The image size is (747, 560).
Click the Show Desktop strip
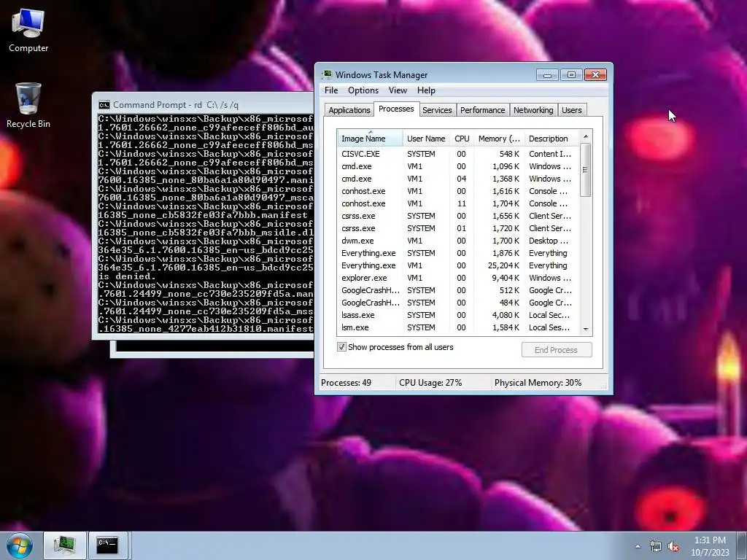742,545
